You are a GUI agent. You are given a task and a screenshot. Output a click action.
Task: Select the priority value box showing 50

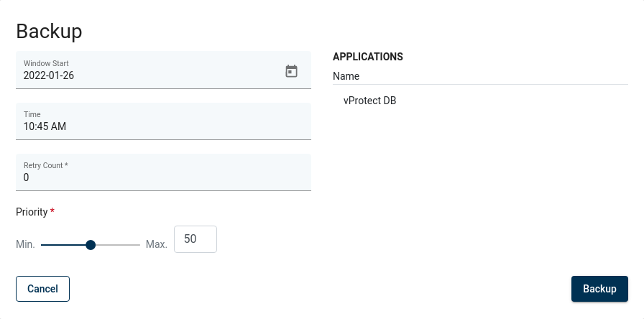195,239
